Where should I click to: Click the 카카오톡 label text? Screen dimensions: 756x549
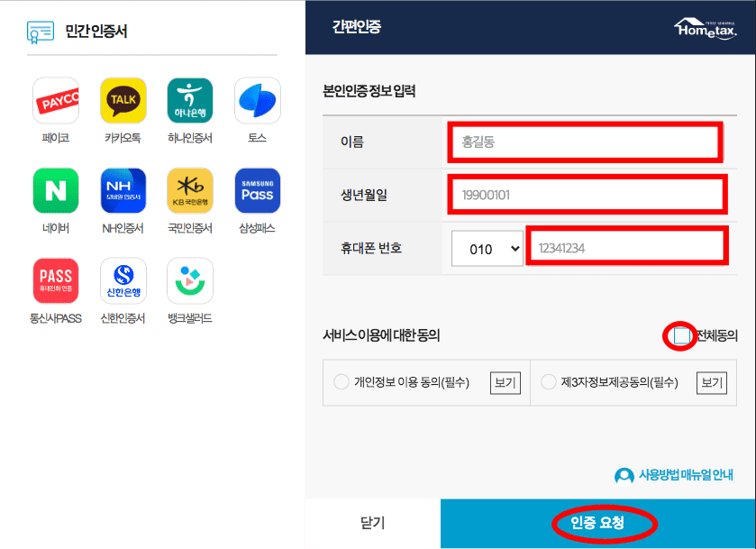(x=123, y=138)
